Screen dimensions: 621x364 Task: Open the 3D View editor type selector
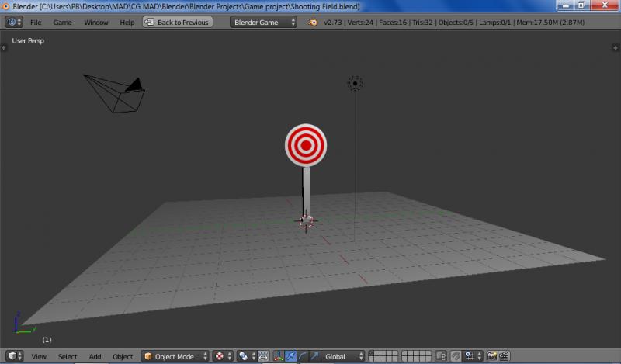(14, 356)
